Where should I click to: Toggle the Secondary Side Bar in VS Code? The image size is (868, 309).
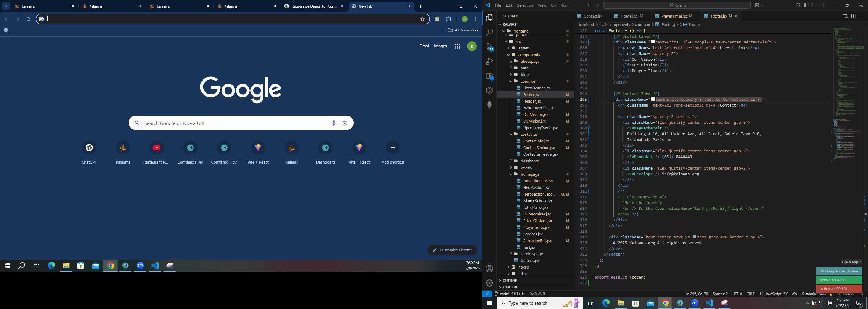pos(822,5)
